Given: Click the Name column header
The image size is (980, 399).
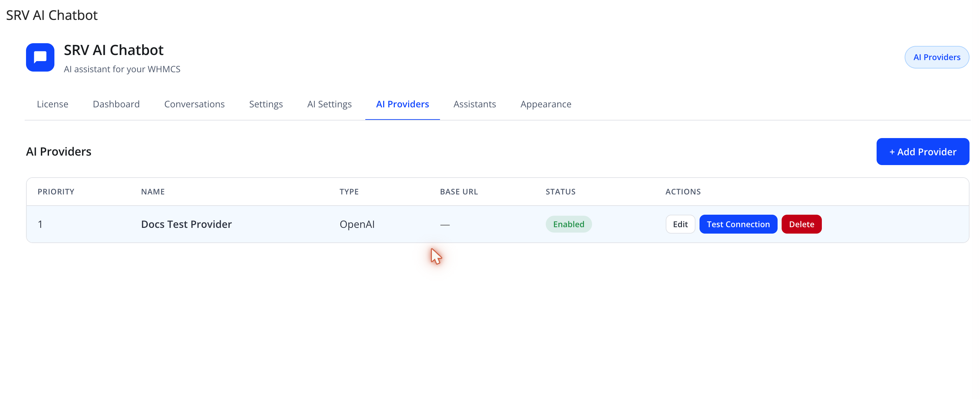Looking at the screenshot, I should click(153, 192).
